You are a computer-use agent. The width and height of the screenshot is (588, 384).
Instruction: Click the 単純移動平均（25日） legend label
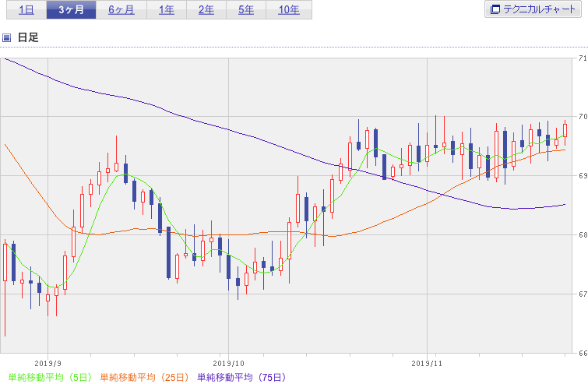tap(145, 377)
